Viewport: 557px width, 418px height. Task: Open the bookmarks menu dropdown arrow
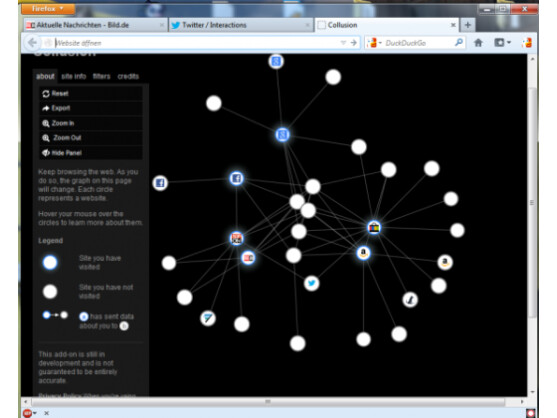tap(509, 43)
